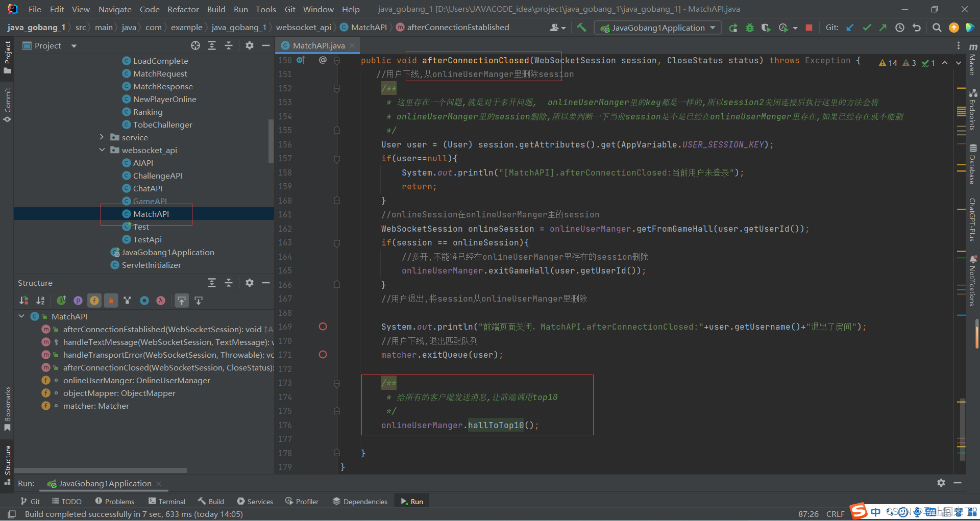Click the Search Everywhere magnifier icon
Image resolution: width=980 pixels, height=521 pixels.
pos(937,28)
